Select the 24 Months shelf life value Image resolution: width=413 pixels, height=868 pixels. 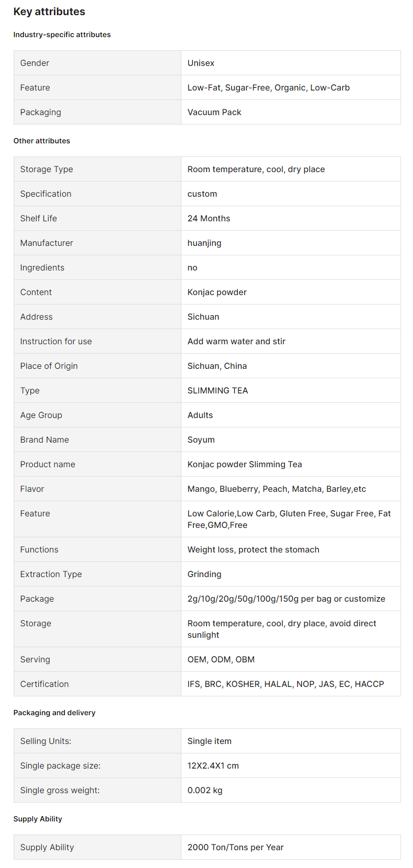[209, 218]
